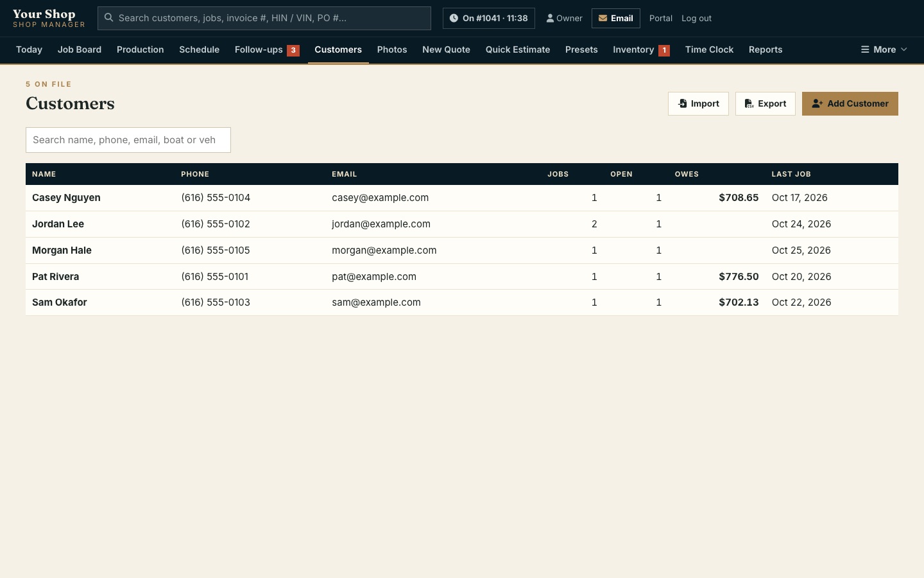924x578 pixels.
Task: Click the Import file icon
Action: (683, 103)
